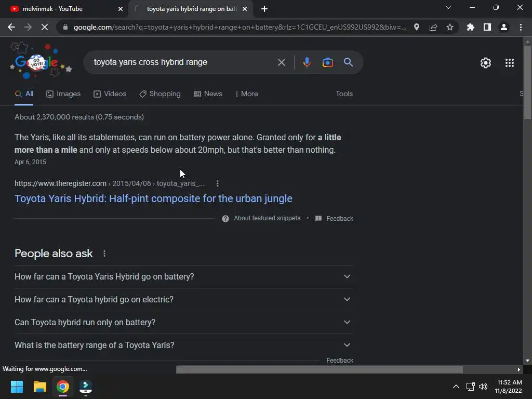The image size is (532, 399).
Task: Click Feedback under People also ask
Action: [340, 361]
